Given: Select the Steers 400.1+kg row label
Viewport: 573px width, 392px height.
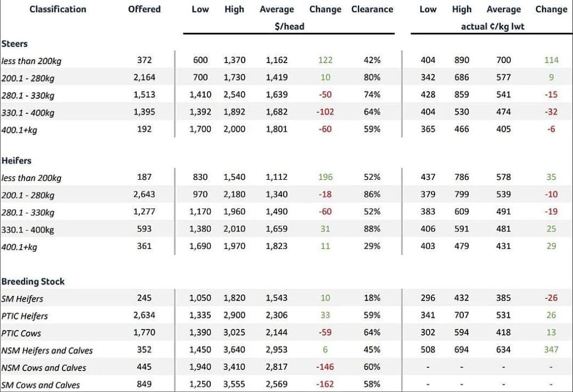Looking at the screenshot, I should pyautogui.click(x=19, y=130).
